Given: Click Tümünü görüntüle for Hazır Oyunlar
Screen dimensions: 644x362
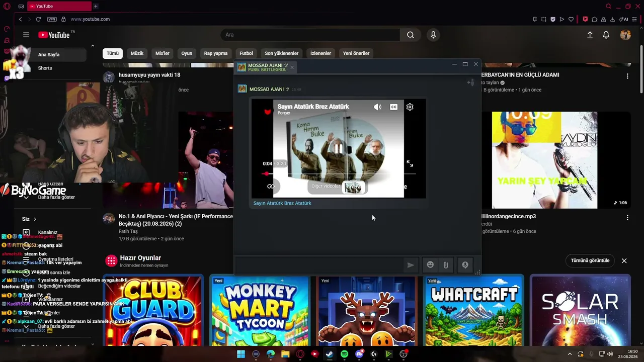Looking at the screenshot, I should tap(590, 260).
